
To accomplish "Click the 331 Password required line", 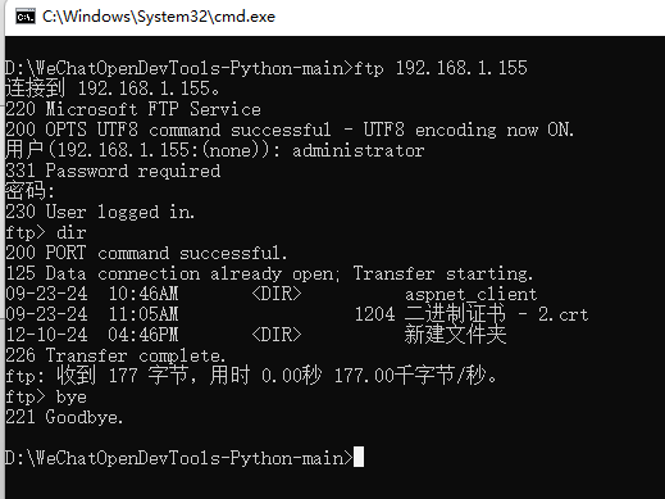I will [112, 171].
